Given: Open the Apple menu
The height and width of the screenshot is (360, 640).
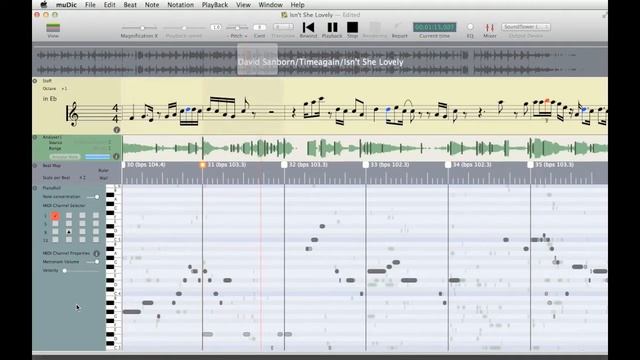Looking at the screenshot, I should tap(44, 5).
